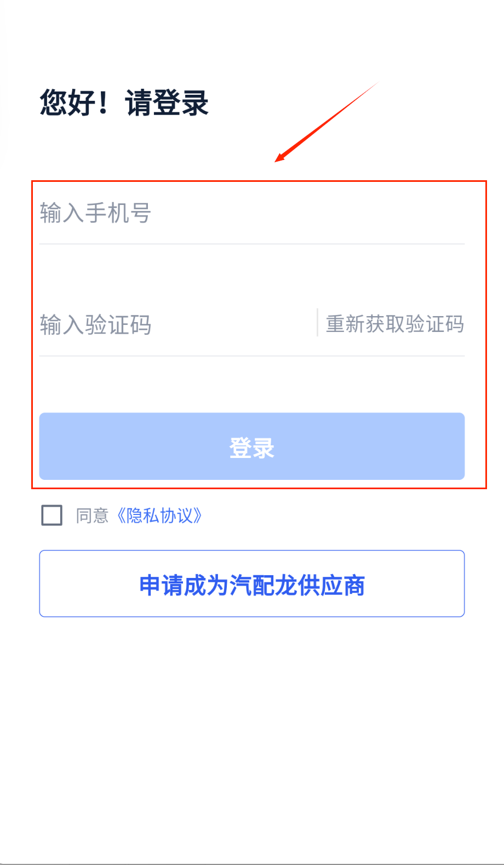Tick the privacy agreement checkbox

[x=52, y=515]
